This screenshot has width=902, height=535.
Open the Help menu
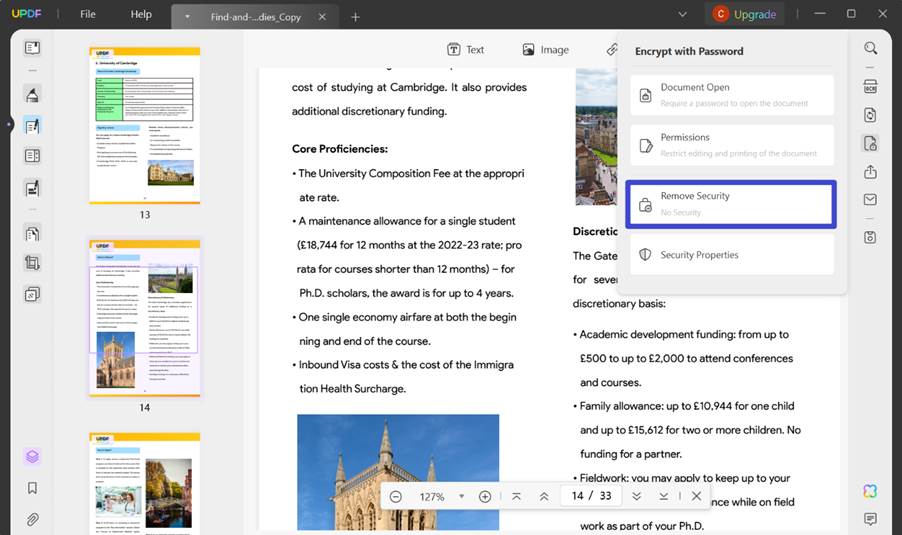141,15
